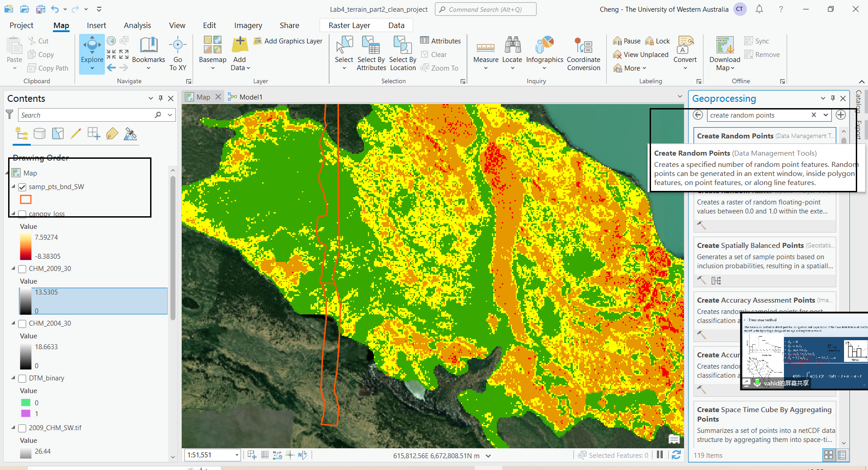The height and width of the screenshot is (470, 868).
Task: Uncheck the samp_pts_bnd_SW layer
Action: point(22,187)
